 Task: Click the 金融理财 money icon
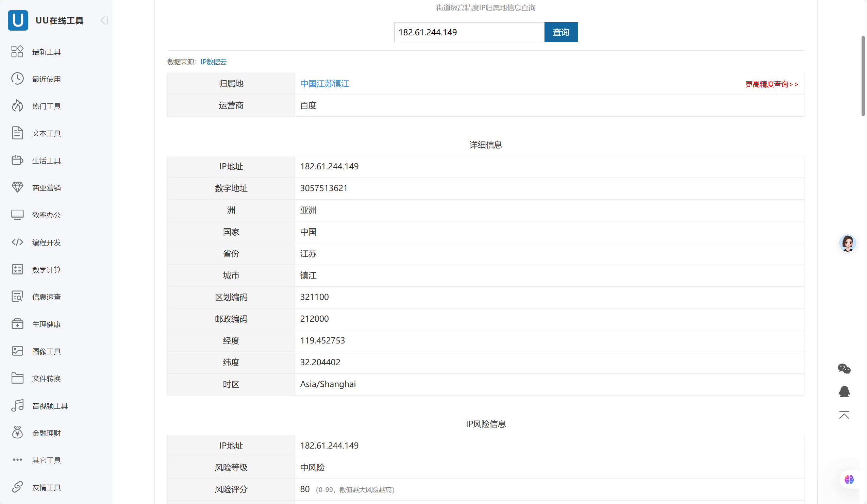pos(18,433)
